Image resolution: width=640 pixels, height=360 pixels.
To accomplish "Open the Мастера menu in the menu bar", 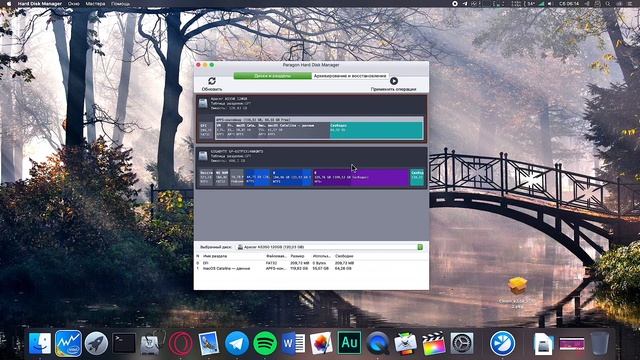I will coord(96,4).
